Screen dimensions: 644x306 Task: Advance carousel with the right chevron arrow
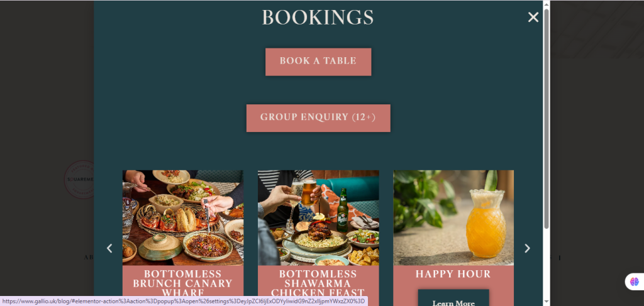point(528,248)
